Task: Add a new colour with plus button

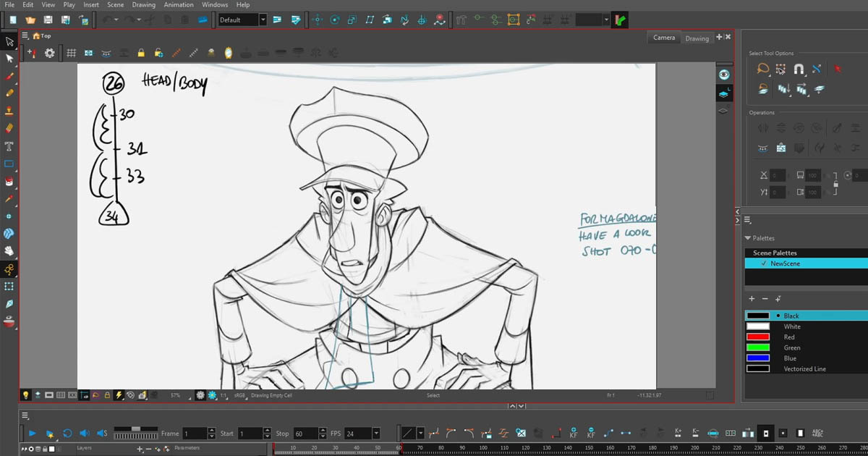Action: (x=752, y=298)
